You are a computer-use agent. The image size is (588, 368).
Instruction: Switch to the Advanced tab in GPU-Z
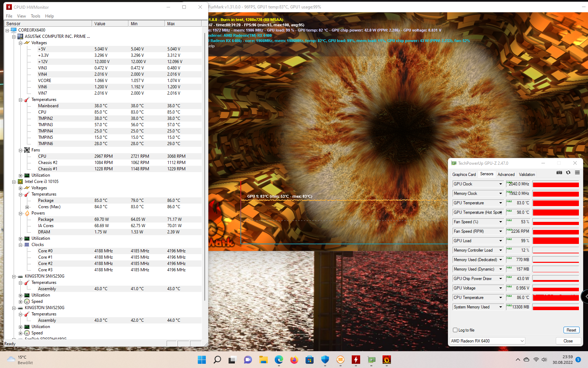point(506,175)
